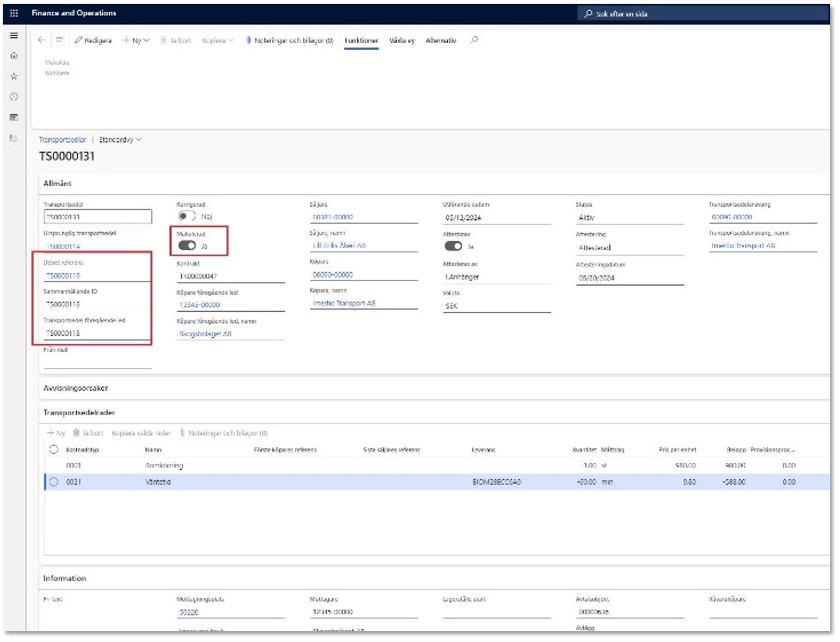Click Leverans cell BIOM28BCC6A9
Image resolution: width=840 pixels, height=642 pixels.
[496, 482]
